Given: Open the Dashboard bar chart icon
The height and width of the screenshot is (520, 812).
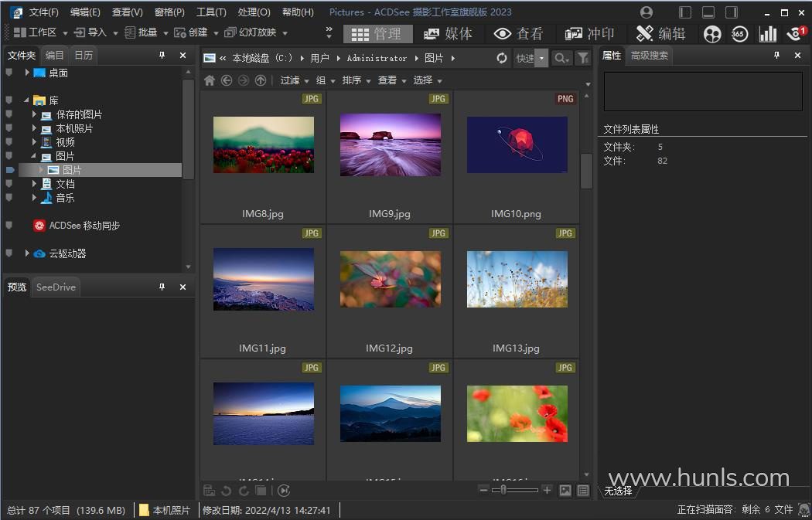Looking at the screenshot, I should (x=767, y=34).
